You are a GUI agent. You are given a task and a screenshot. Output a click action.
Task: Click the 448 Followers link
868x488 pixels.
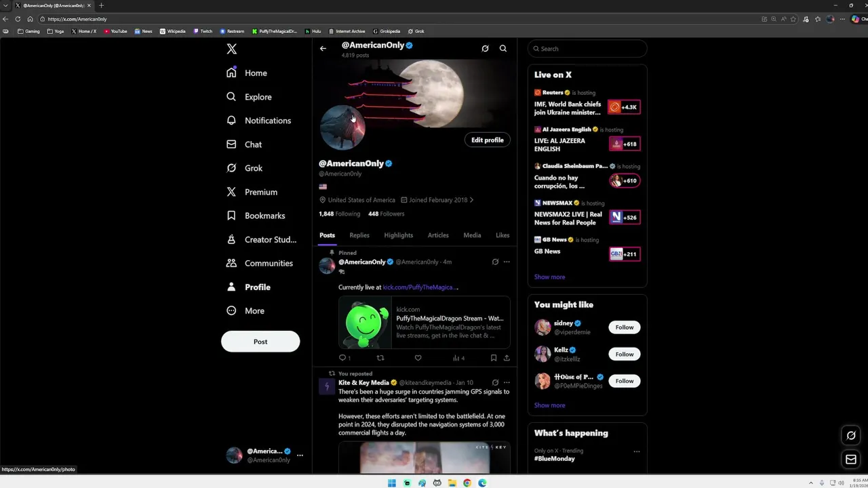pyautogui.click(x=386, y=213)
